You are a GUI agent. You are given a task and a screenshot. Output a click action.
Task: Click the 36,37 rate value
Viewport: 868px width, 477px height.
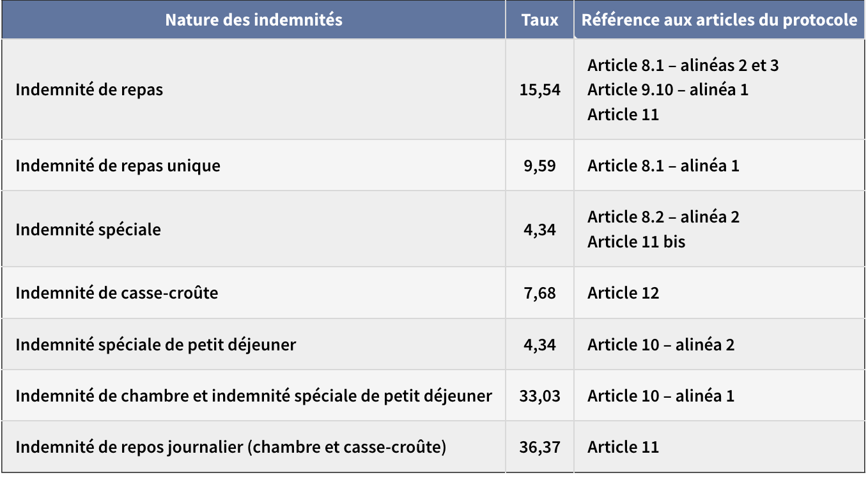point(539,447)
